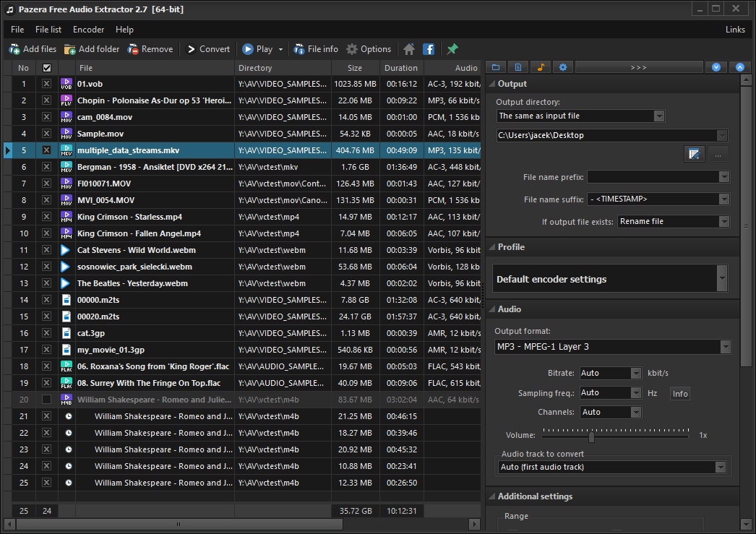
Task: Open the 'If output file exists' dropdown
Action: (x=723, y=222)
